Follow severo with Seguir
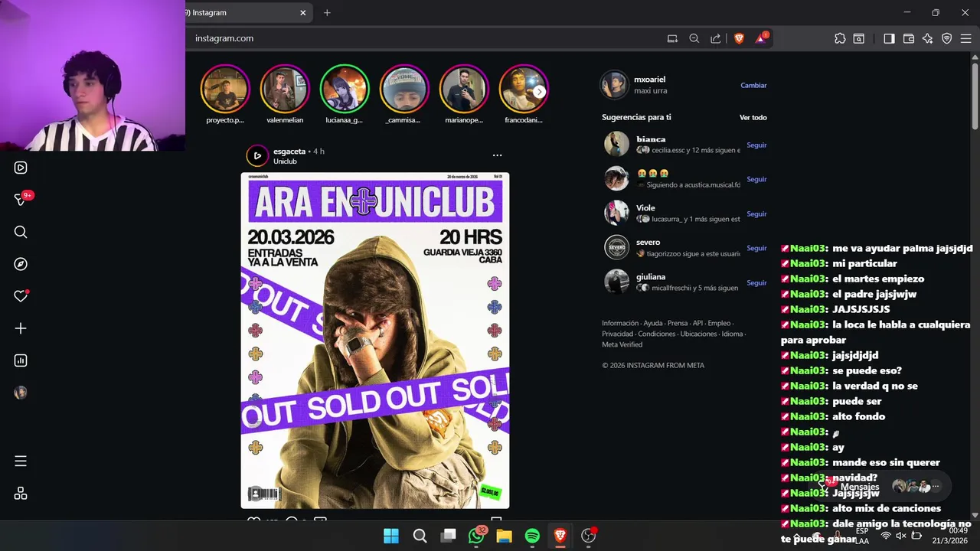 [x=756, y=249]
